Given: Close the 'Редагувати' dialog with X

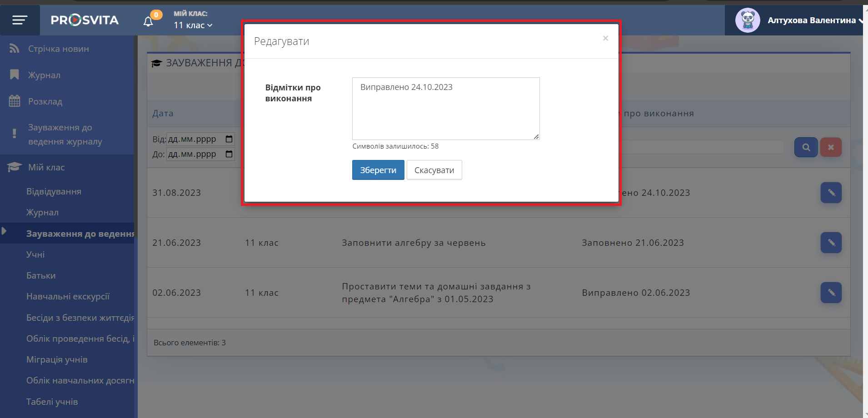Looking at the screenshot, I should tap(605, 38).
